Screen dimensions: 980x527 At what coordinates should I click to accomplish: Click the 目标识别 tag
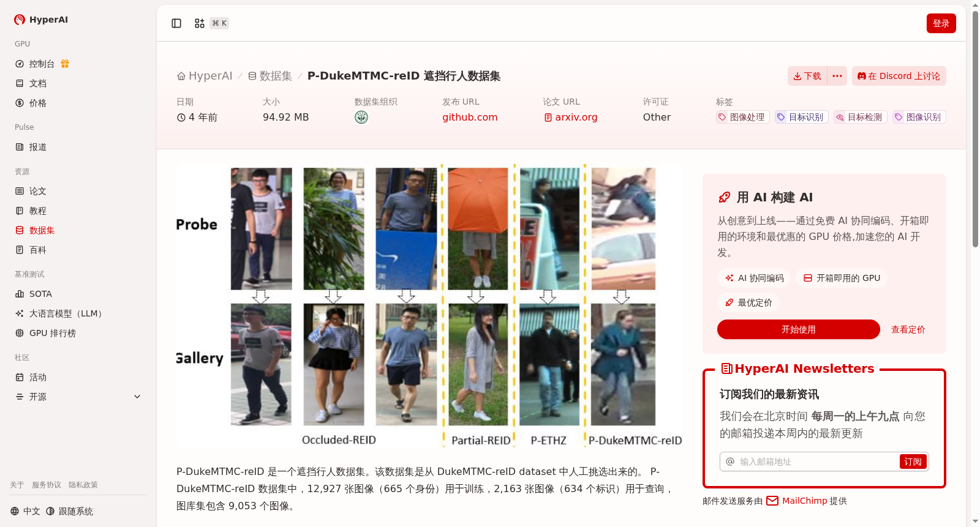pos(801,117)
